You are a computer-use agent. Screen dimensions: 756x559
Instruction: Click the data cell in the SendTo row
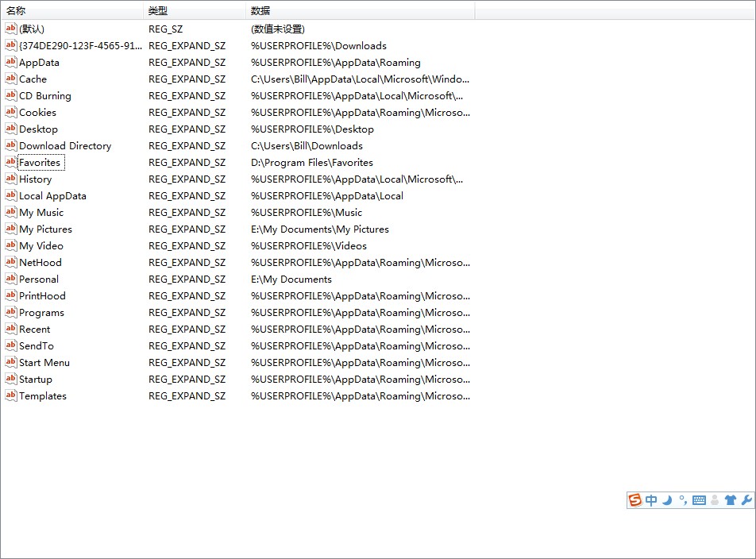(x=361, y=346)
